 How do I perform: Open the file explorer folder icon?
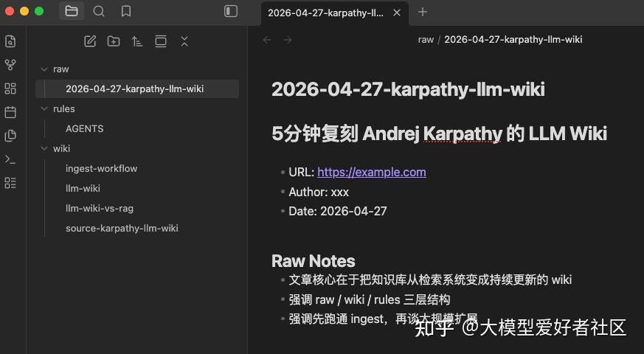pyautogui.click(x=72, y=11)
